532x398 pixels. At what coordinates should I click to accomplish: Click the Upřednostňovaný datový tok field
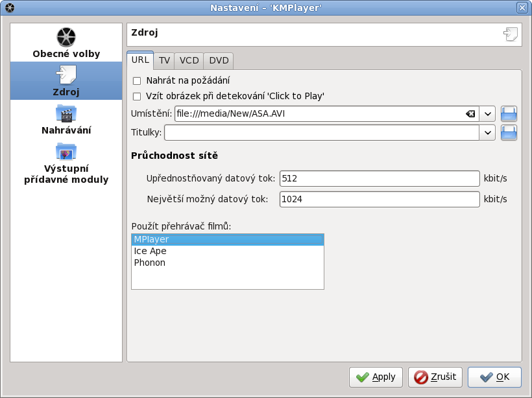380,179
